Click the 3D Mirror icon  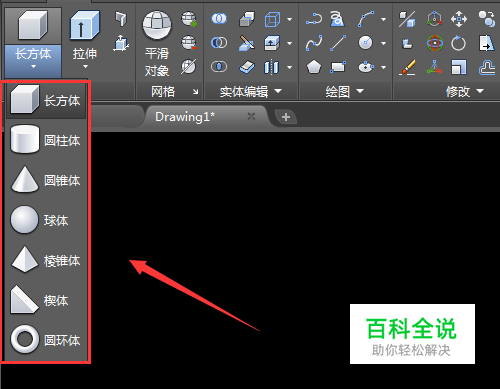(407, 19)
